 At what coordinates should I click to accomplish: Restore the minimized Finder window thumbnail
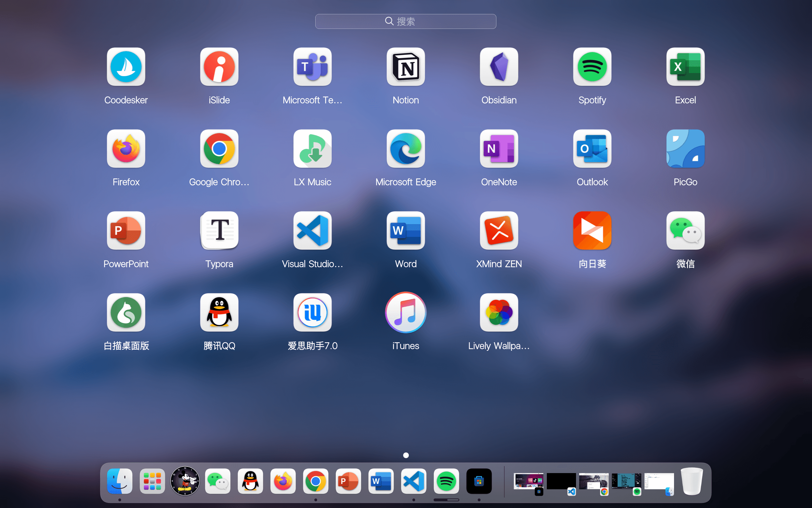[659, 482]
